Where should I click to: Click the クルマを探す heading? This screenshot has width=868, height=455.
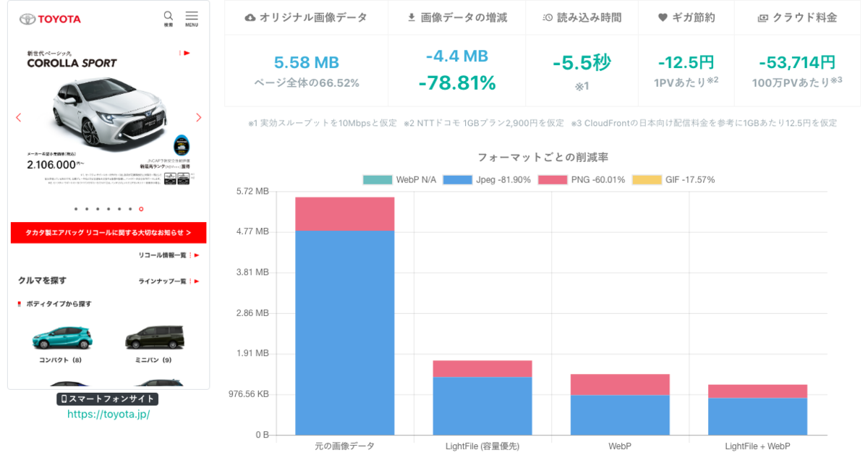coord(42,281)
